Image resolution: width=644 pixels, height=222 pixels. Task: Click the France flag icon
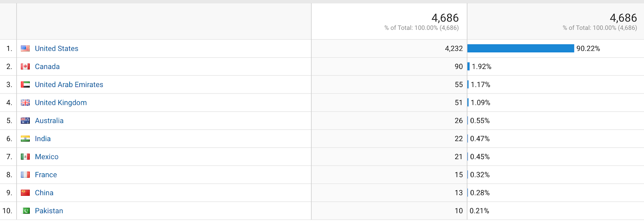click(x=25, y=175)
